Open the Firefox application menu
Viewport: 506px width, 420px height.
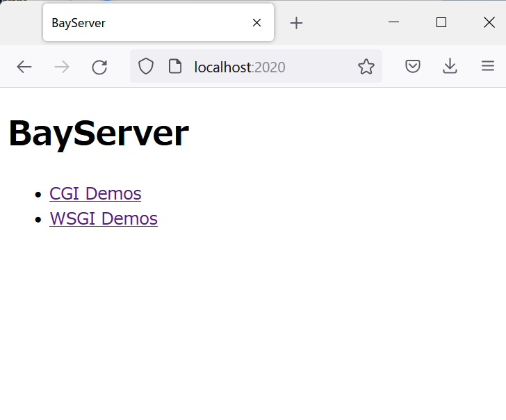tap(488, 66)
